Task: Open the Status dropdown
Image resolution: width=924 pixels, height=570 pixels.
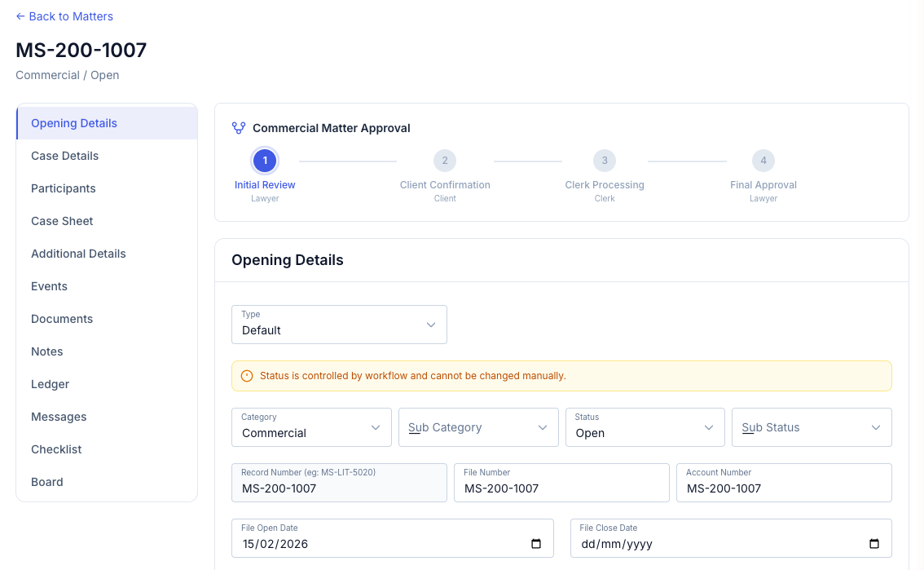Action: click(x=645, y=427)
